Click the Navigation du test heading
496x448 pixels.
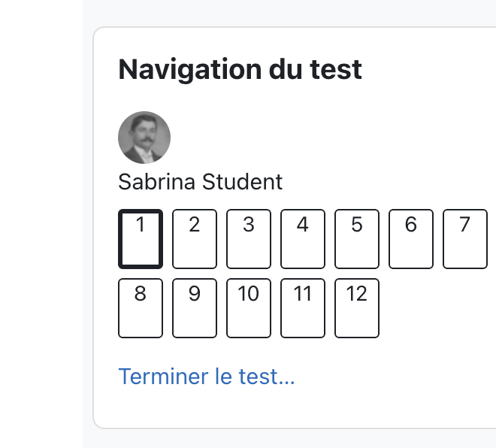[240, 70]
